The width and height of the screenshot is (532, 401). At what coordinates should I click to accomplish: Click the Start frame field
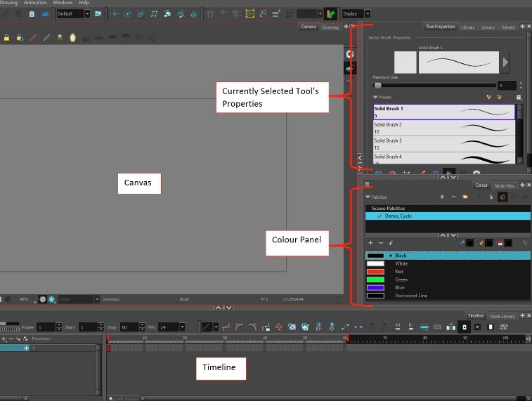tap(89, 327)
